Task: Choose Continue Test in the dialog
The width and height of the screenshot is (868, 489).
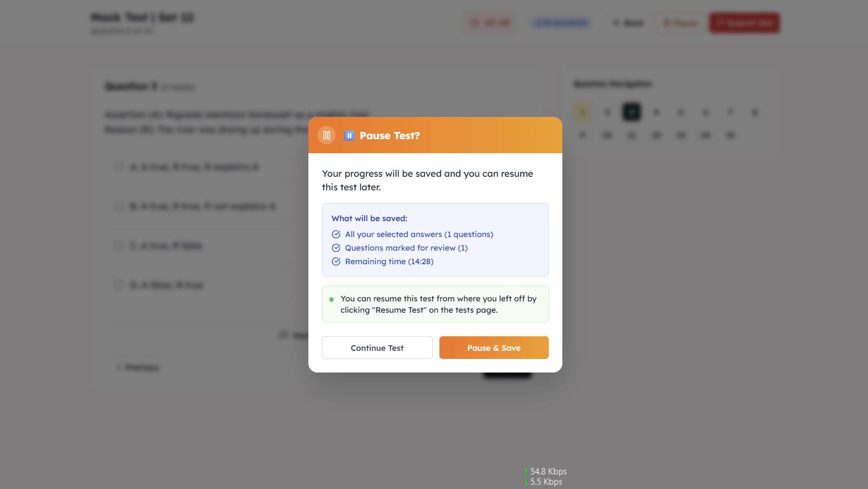Action: 377,348
